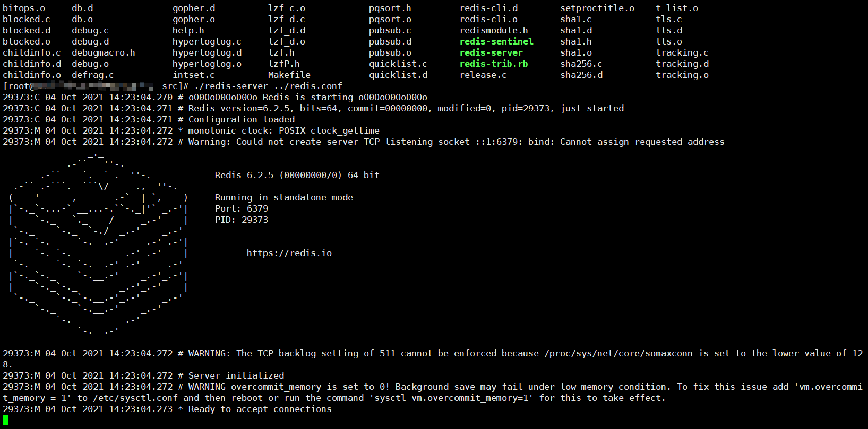Select quicklist.c file name
The height and width of the screenshot is (429, 868).
click(398, 64)
